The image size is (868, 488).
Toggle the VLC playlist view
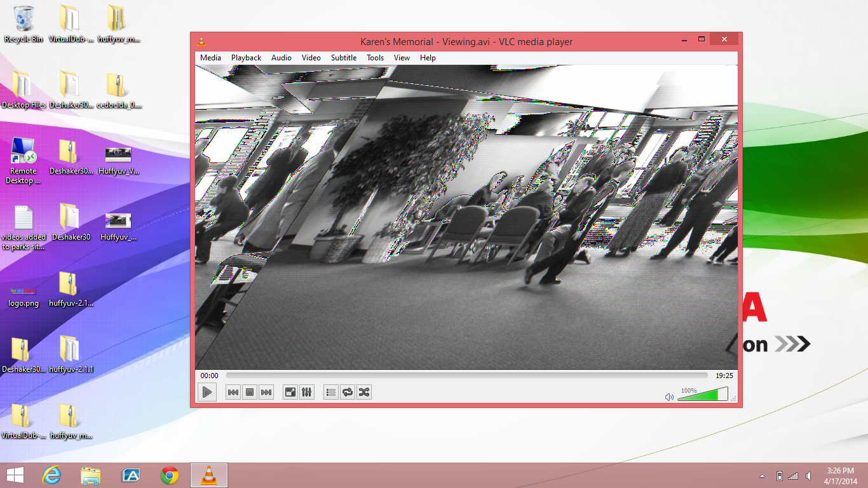330,392
